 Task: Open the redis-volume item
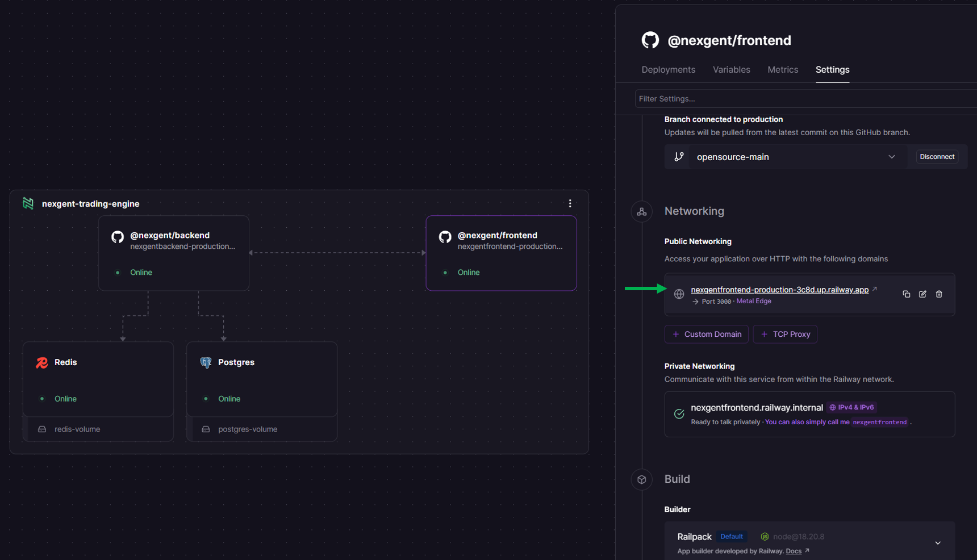click(x=77, y=429)
